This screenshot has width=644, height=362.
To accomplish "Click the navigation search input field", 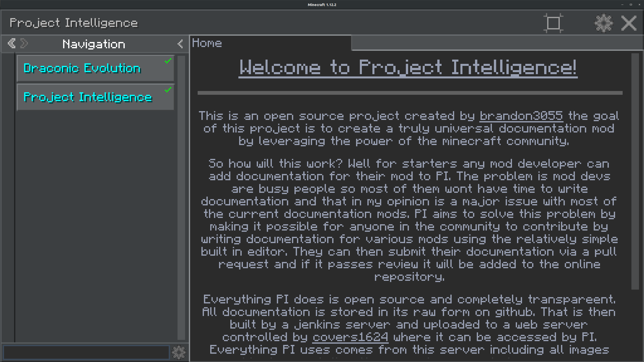I will click(86, 352).
